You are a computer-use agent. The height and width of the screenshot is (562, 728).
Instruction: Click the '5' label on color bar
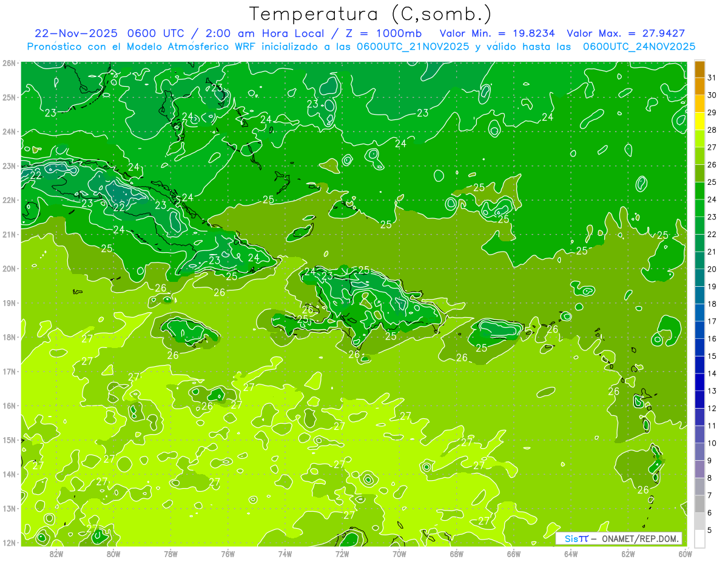pyautogui.click(x=710, y=530)
